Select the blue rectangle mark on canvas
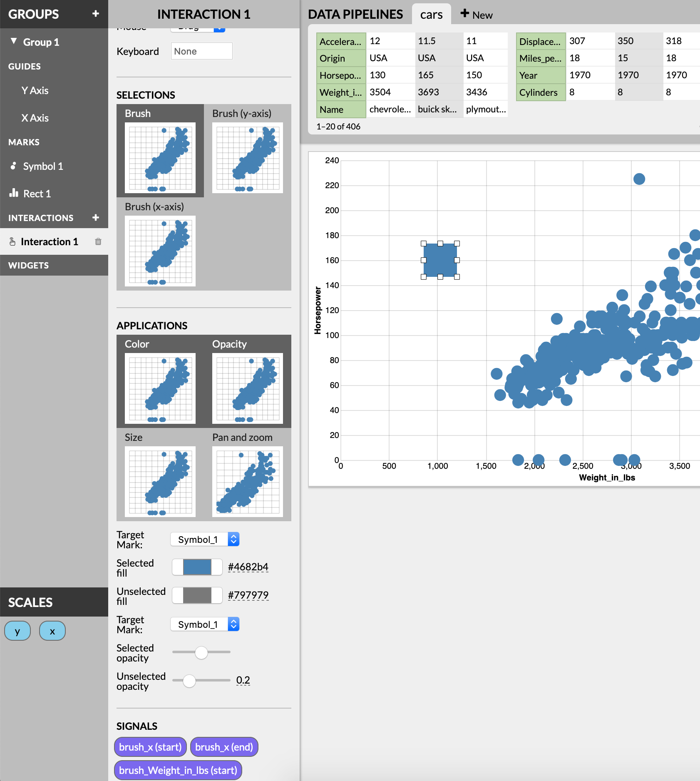Image resolution: width=700 pixels, height=781 pixels. pyautogui.click(x=440, y=260)
